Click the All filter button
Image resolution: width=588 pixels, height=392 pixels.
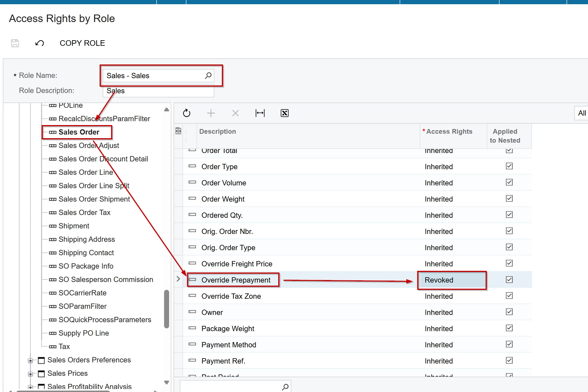tap(582, 113)
